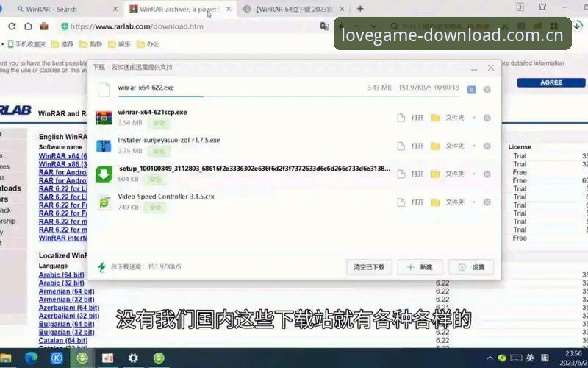Open WinRAR x64 download link
Screen dimensions: 588x368
click(62, 156)
